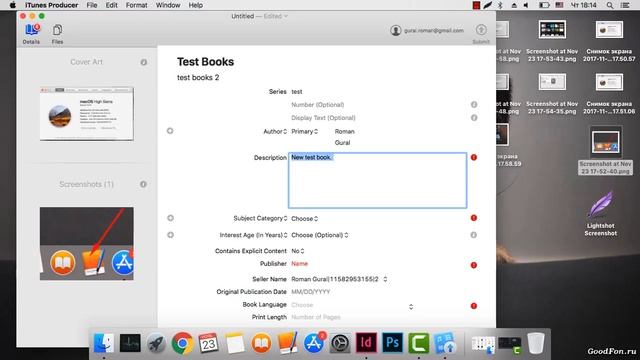Switch to the Files pane in the toolbar
The height and width of the screenshot is (360, 640).
pyautogui.click(x=57, y=33)
